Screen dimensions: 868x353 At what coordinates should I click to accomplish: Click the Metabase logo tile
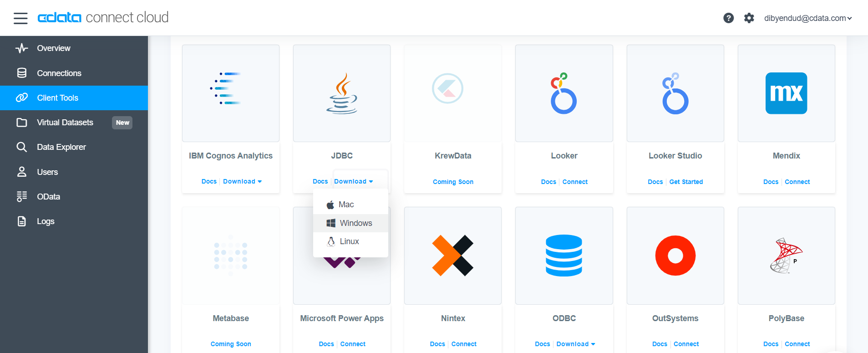(231, 256)
